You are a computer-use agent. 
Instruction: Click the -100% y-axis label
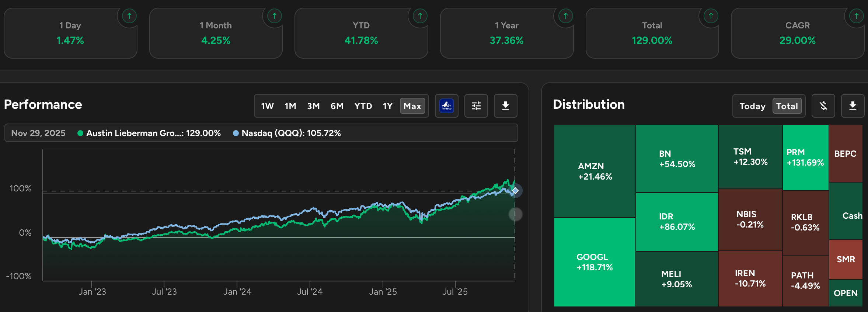point(19,276)
